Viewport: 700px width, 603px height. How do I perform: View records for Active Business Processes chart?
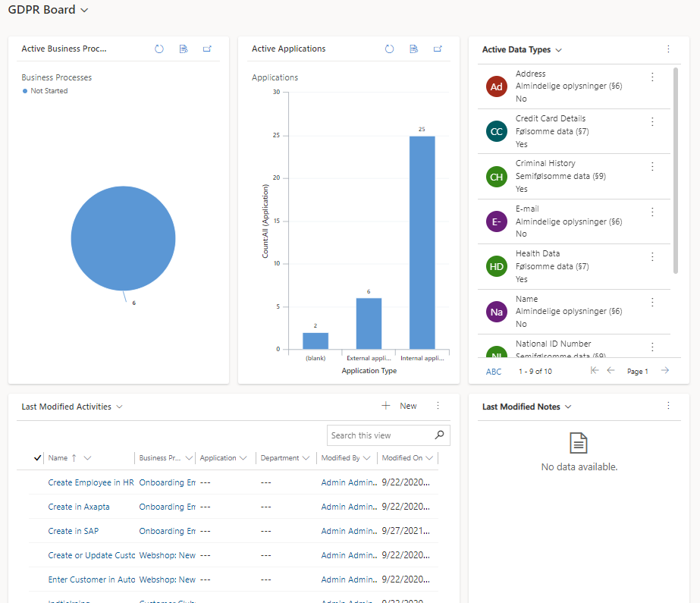click(184, 49)
